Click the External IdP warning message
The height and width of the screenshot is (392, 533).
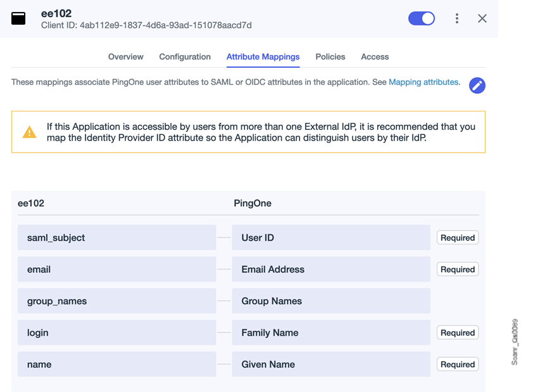click(261, 132)
